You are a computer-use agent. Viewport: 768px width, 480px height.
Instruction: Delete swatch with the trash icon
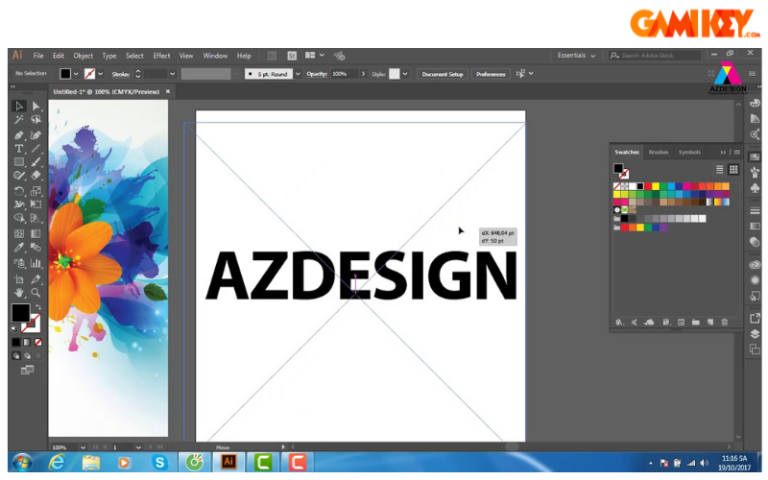pos(724,322)
